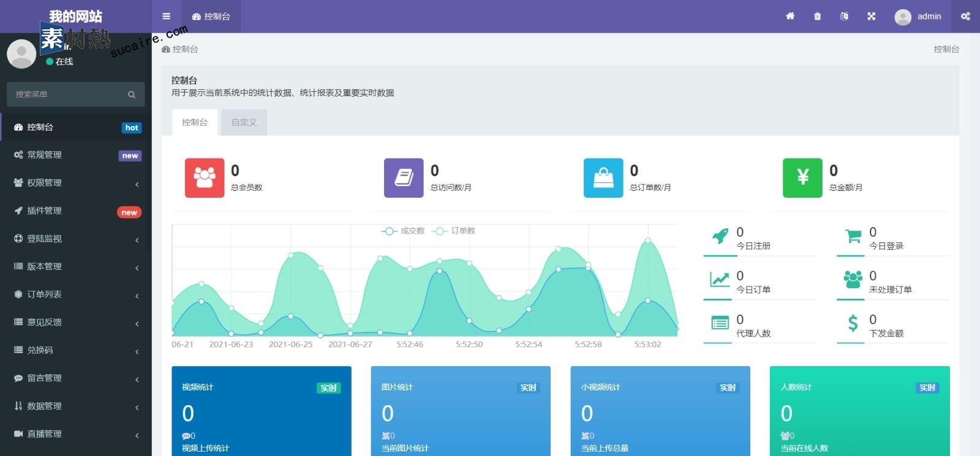Select the 控制台 tab in top bar
This screenshot has height=456, width=980.
[x=211, y=17]
